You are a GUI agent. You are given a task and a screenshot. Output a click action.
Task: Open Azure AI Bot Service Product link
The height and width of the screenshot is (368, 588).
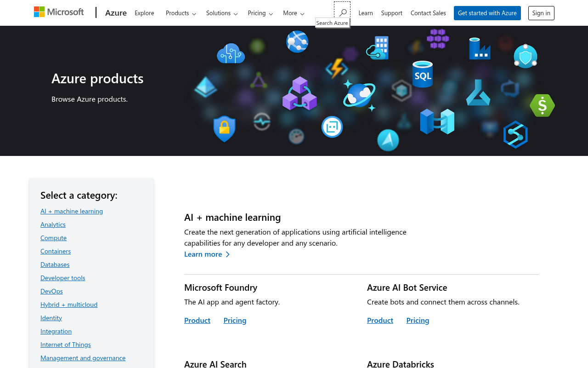[x=380, y=320]
